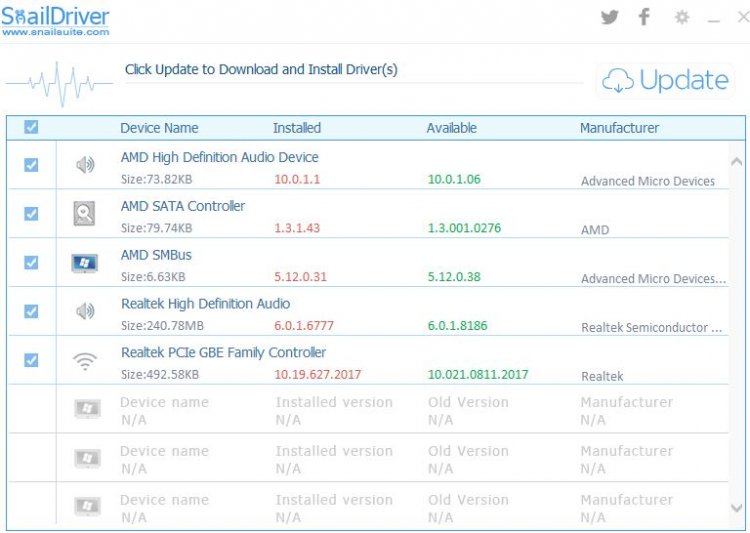750x533 pixels.
Task: Click the AMD High Definition Audio speaker icon
Action: [x=85, y=165]
